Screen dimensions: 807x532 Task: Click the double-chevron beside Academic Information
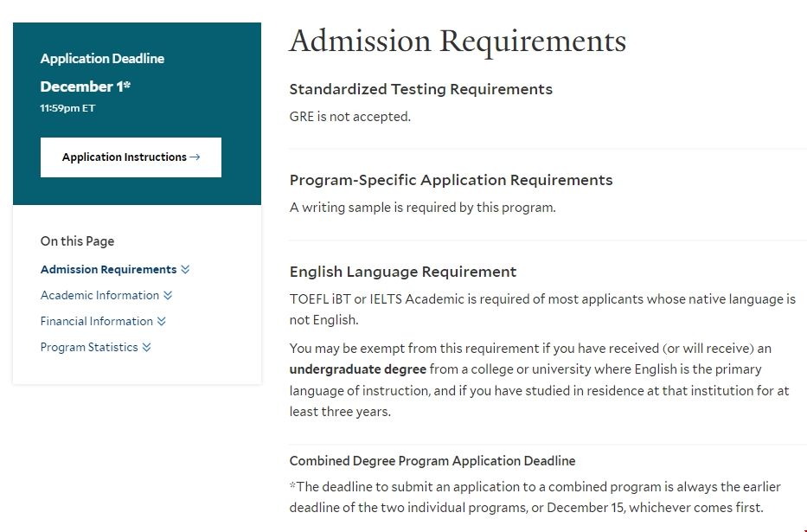[168, 296]
